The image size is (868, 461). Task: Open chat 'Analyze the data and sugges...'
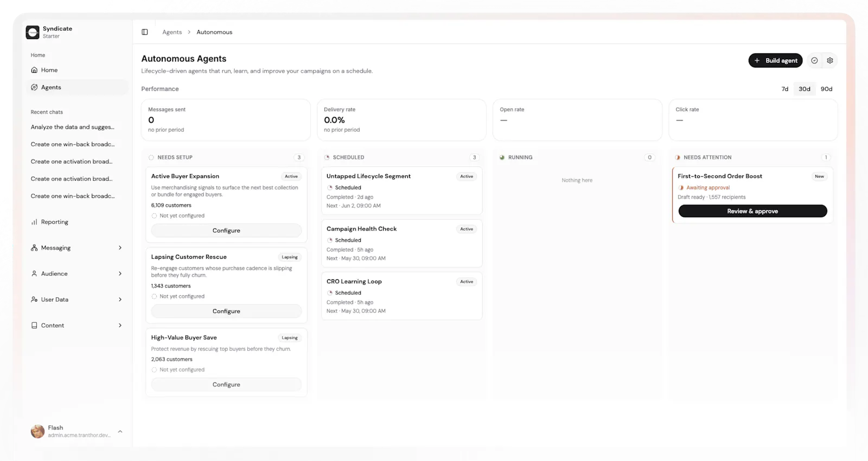click(73, 127)
